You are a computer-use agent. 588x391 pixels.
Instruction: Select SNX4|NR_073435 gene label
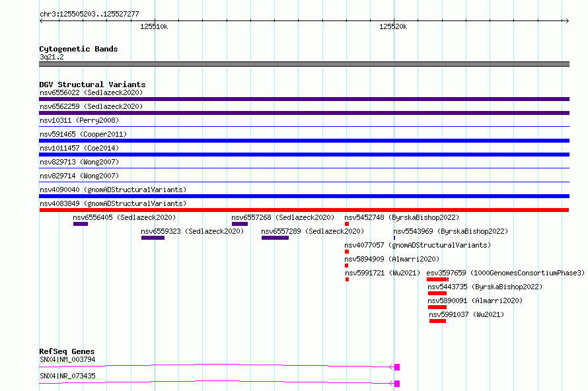click(67, 376)
